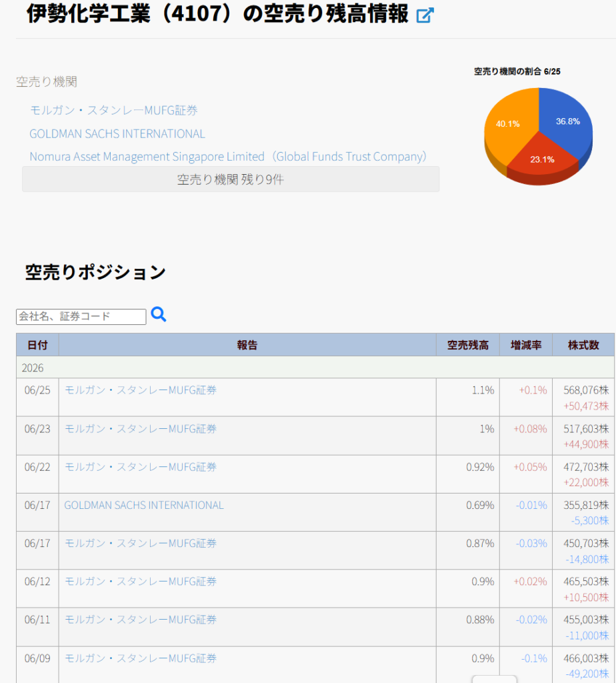Click the +0.05% change rate value

(x=530, y=467)
